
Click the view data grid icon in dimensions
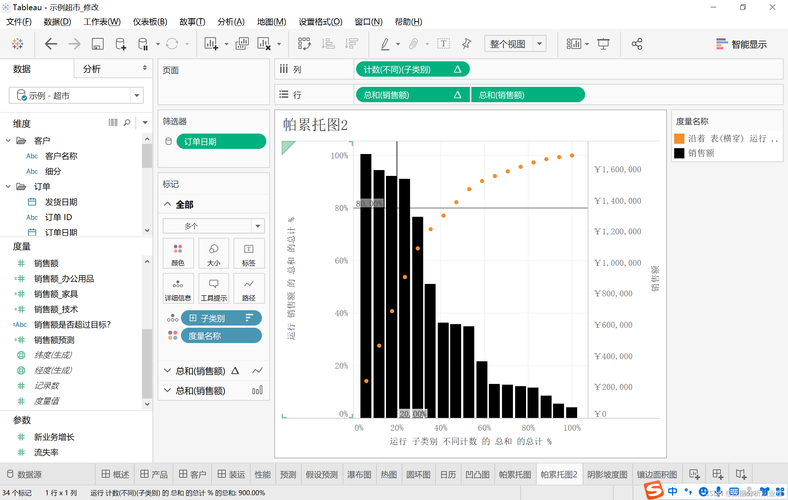click(x=113, y=122)
